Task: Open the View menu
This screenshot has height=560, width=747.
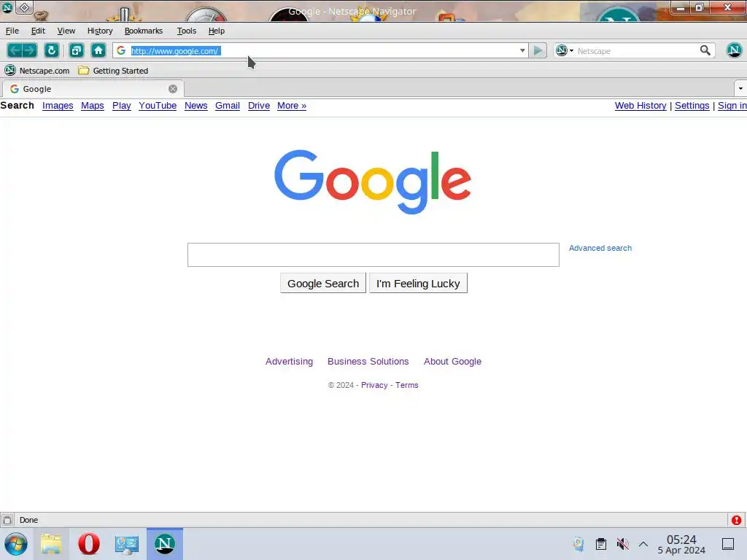Action: pos(66,31)
